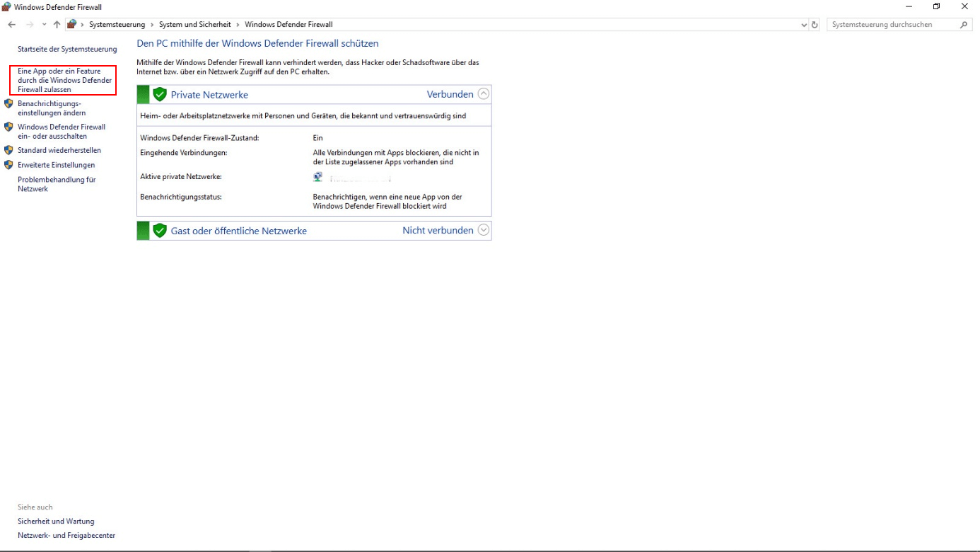The height and width of the screenshot is (552, 980).
Task: Restore down the Windows Defender Firewall window
Action: [936, 6]
